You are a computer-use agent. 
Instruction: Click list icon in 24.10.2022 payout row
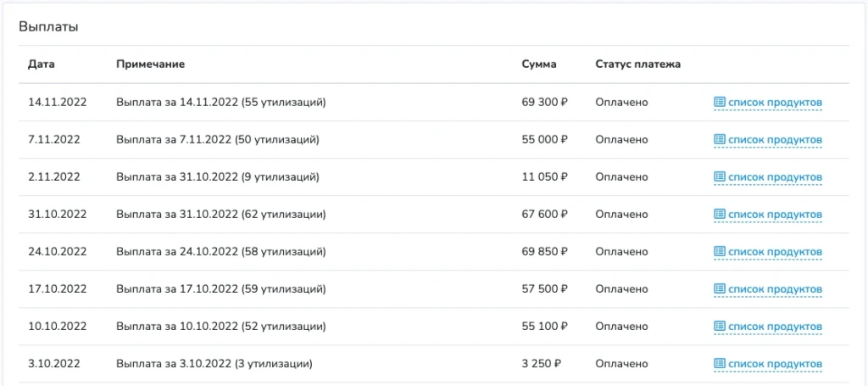click(719, 251)
